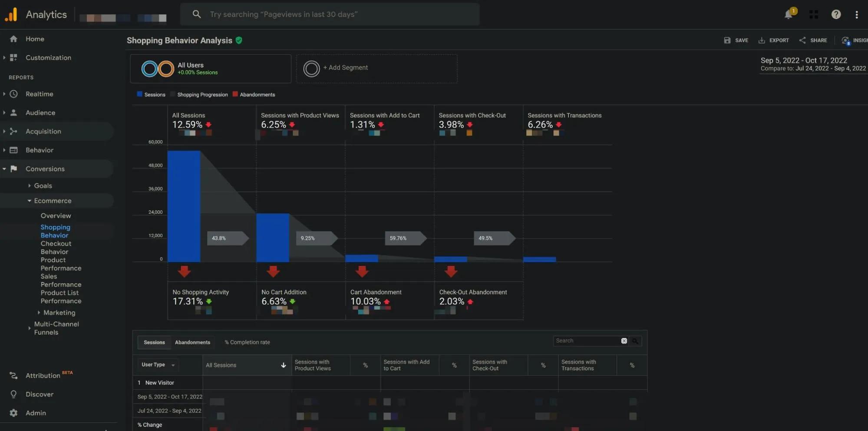Image resolution: width=868 pixels, height=431 pixels.
Task: Expand the Acquisition section arrow
Action: coord(4,131)
